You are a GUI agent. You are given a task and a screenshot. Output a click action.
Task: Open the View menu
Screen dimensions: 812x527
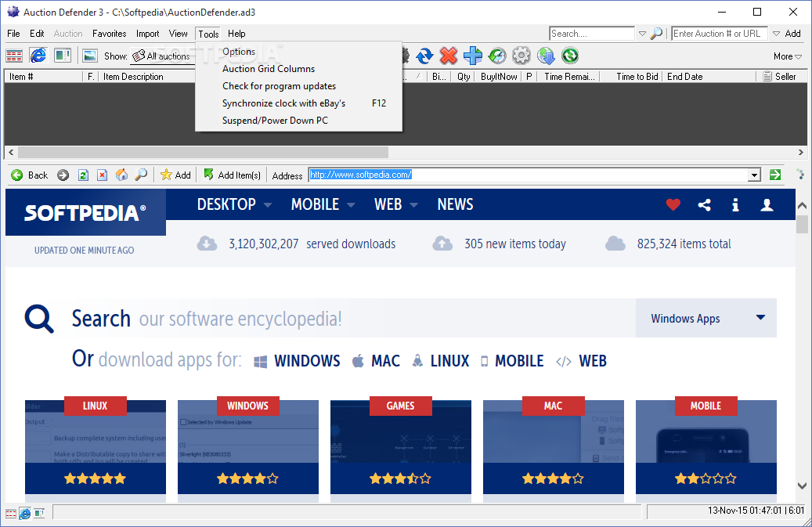(179, 34)
